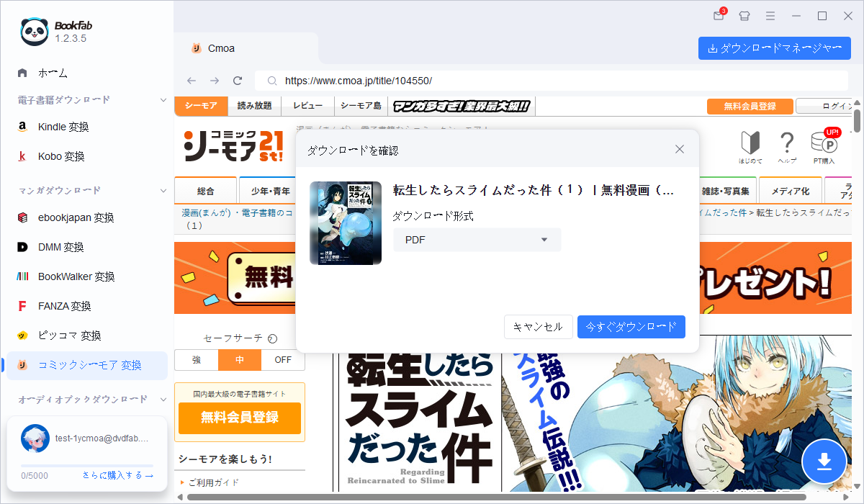Switch to the Cmoa browser tab
Screen dimensions: 864x504
point(246,48)
